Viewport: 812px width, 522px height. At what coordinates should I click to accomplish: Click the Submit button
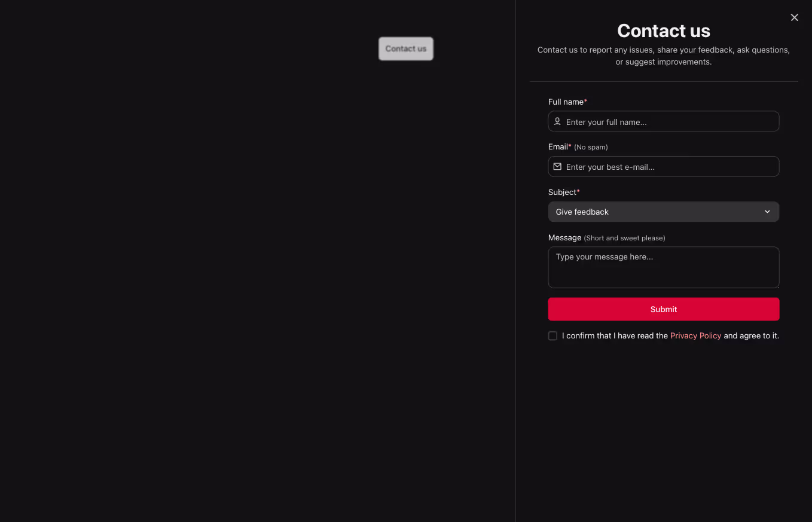point(664,309)
